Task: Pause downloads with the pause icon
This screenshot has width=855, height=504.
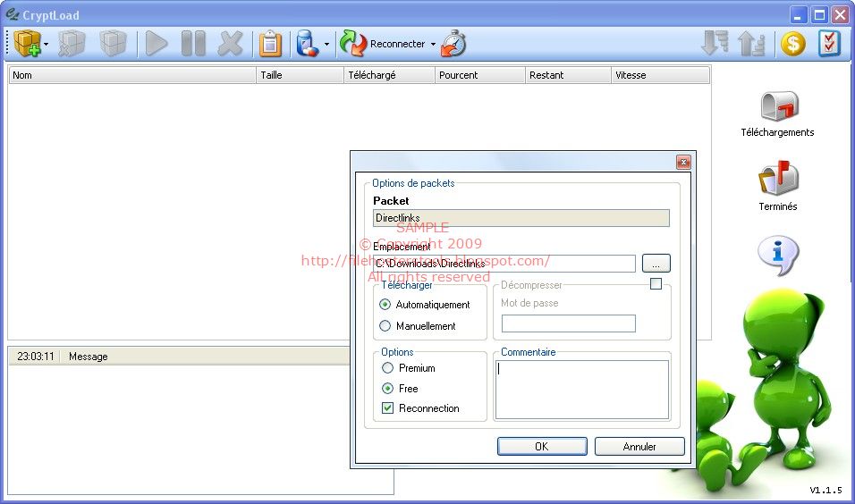Action: [x=193, y=44]
